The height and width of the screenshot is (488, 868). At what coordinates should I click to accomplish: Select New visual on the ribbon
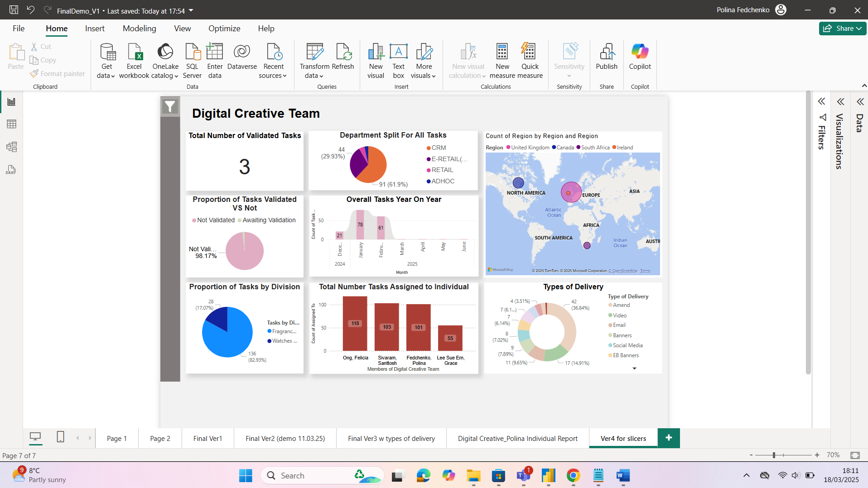click(x=376, y=60)
